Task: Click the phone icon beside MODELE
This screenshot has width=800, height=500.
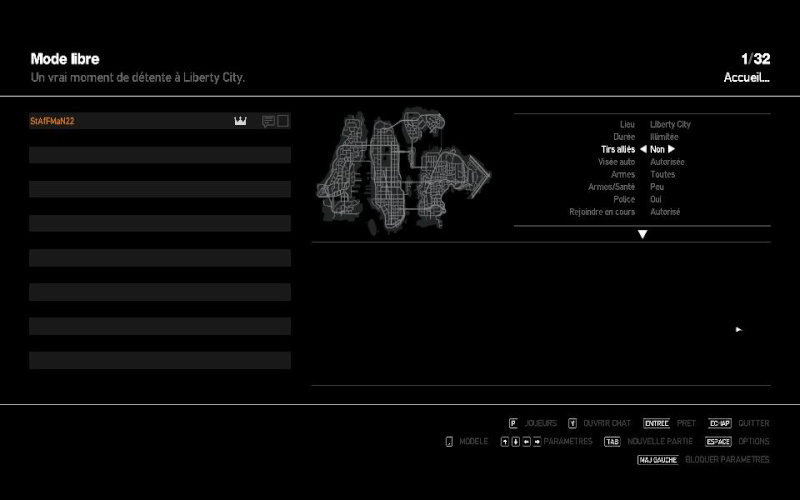Action: (449, 441)
